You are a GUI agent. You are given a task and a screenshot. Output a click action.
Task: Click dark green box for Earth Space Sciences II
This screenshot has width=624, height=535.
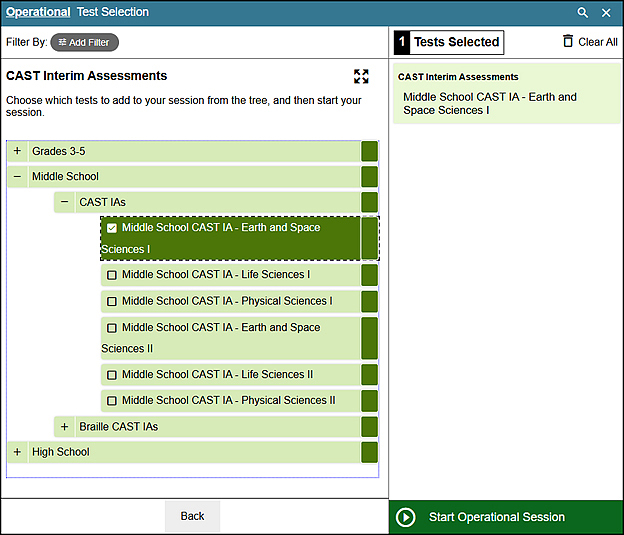click(369, 338)
